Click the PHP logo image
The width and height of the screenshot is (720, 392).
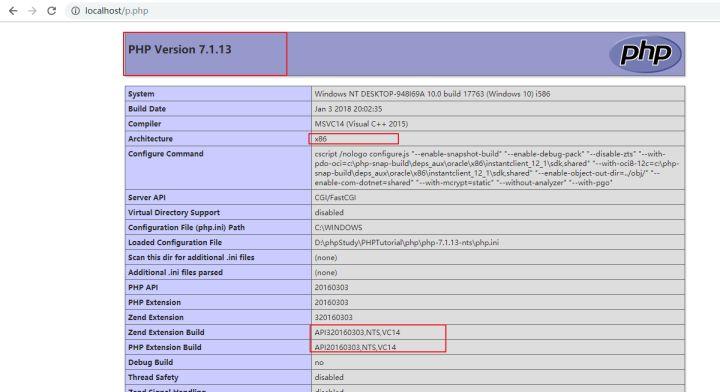[645, 54]
